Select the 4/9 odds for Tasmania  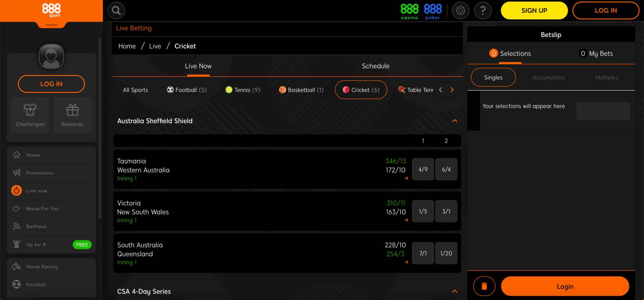click(423, 169)
